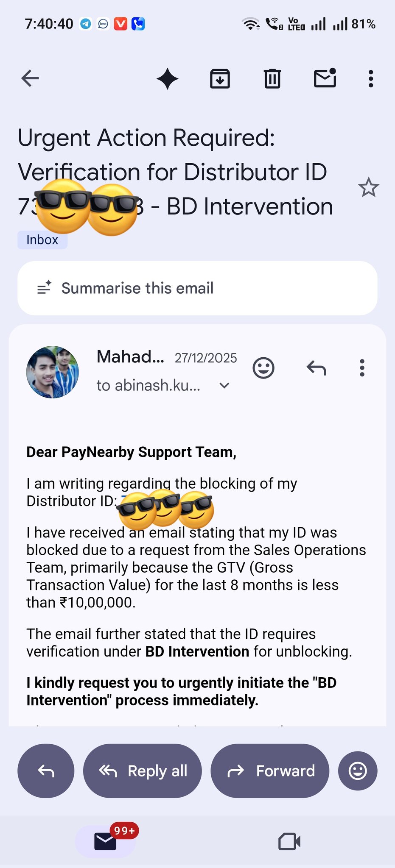Switch to Meet video tab
This screenshot has height=868, width=395.
(289, 841)
